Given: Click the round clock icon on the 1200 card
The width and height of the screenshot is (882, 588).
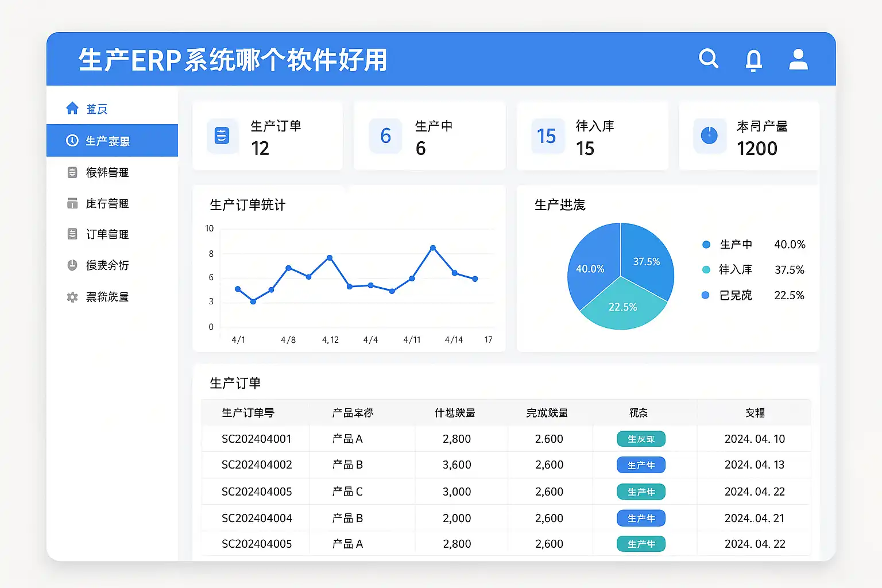Looking at the screenshot, I should (x=709, y=136).
